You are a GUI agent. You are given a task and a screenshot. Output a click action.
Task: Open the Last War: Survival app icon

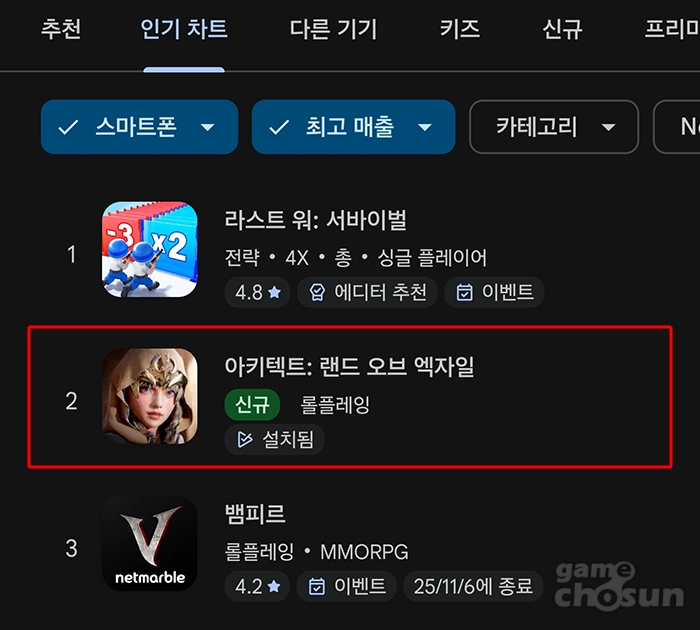[150, 249]
